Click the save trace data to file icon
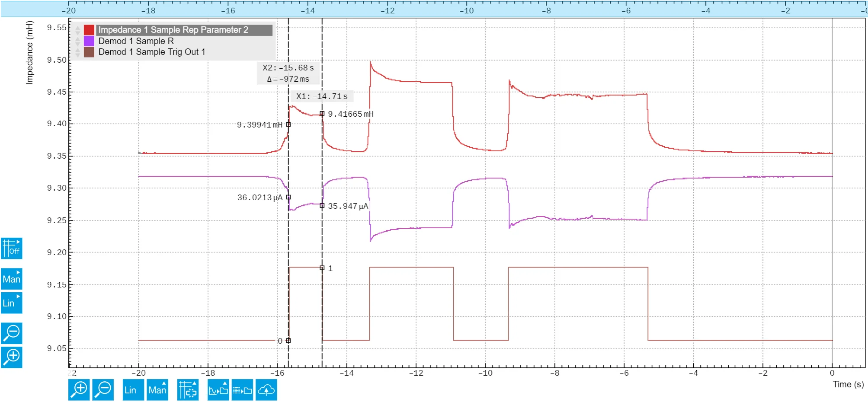The image size is (868, 402). (242, 390)
